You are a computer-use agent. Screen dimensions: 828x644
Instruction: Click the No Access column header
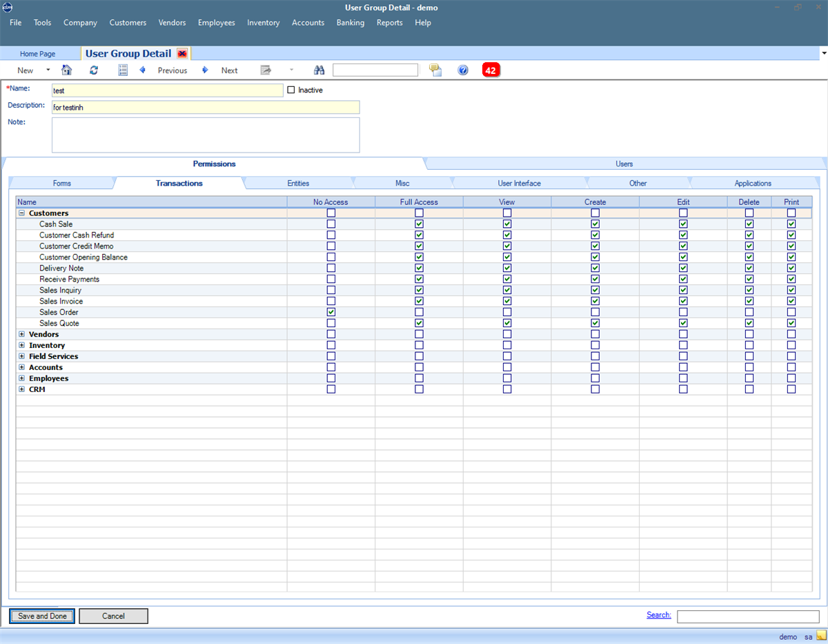(x=331, y=202)
